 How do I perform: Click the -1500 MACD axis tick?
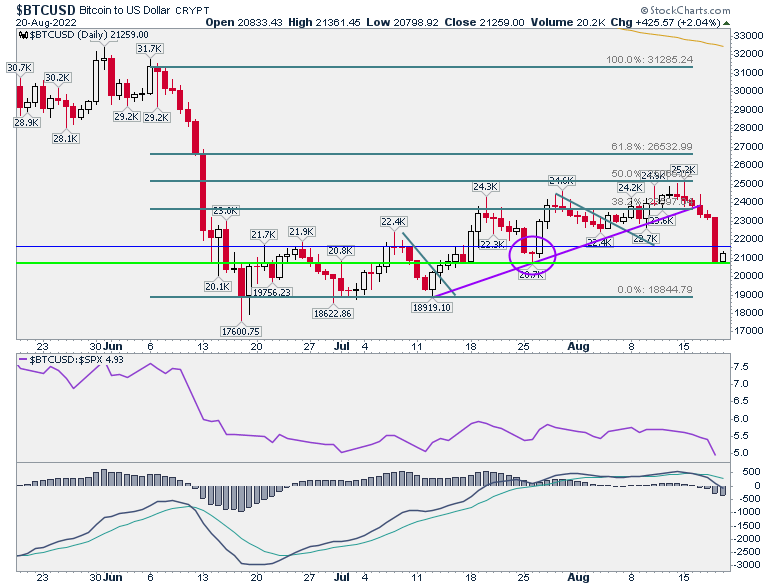(747, 526)
